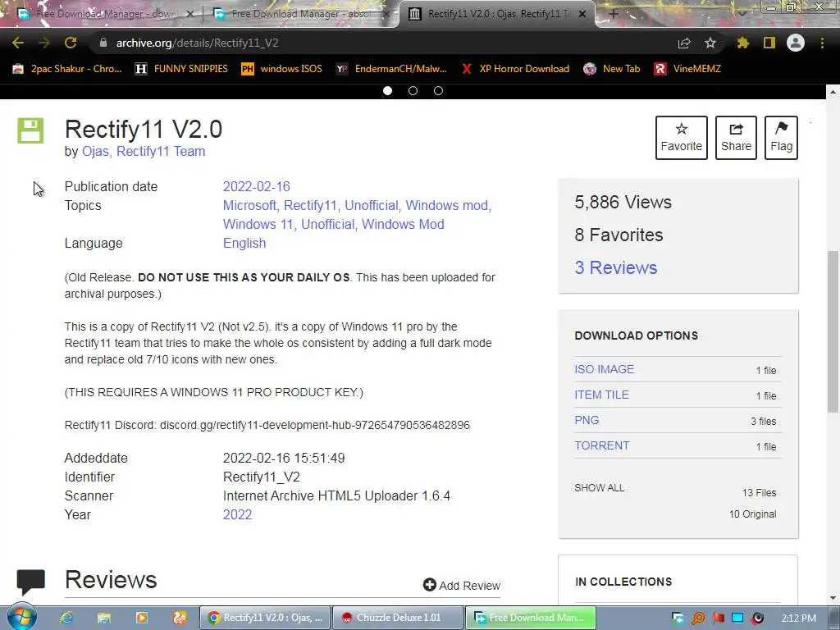The height and width of the screenshot is (630, 840).
Task: Open the Extensions puzzle icon
Action: point(743,43)
